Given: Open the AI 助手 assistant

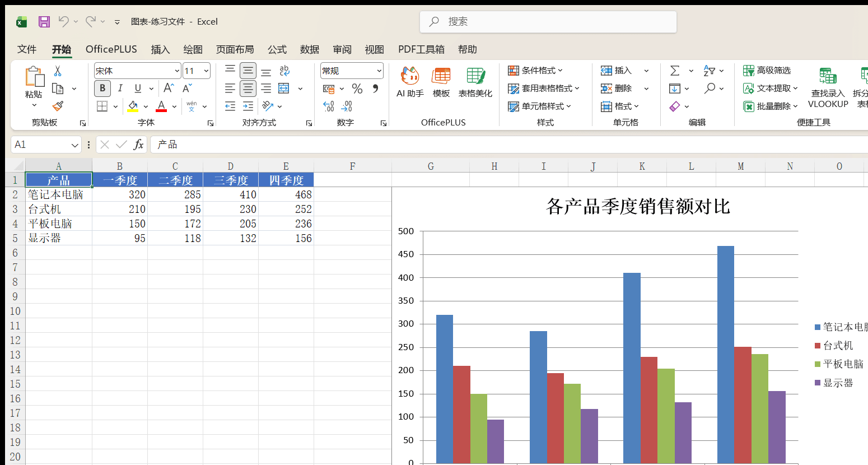Looking at the screenshot, I should 410,82.
